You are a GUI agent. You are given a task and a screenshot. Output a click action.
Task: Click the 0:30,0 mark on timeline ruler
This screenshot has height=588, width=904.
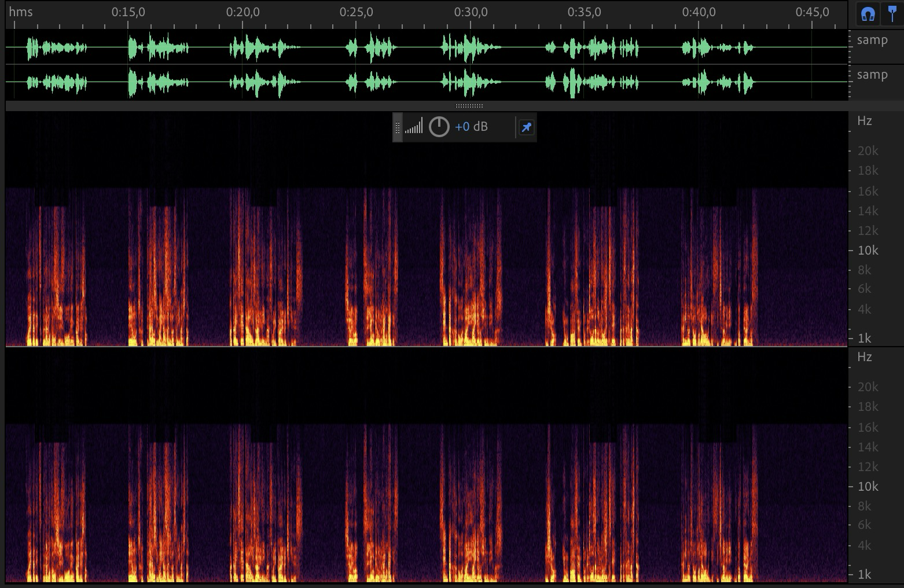tap(471, 12)
